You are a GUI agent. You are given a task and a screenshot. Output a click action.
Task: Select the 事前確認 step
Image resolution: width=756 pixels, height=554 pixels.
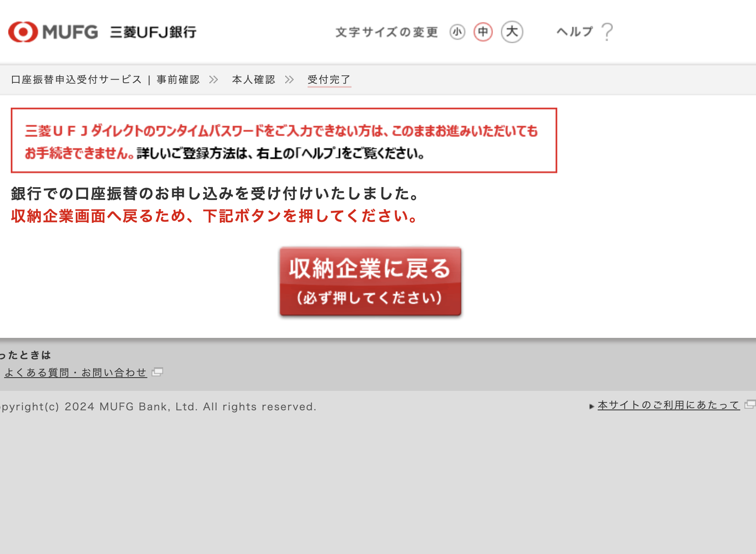(x=178, y=79)
